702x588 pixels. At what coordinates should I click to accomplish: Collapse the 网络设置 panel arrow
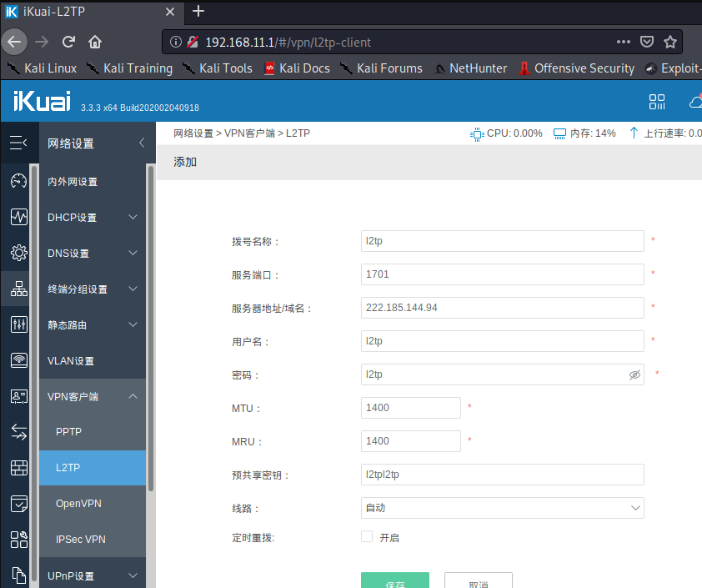[142, 143]
